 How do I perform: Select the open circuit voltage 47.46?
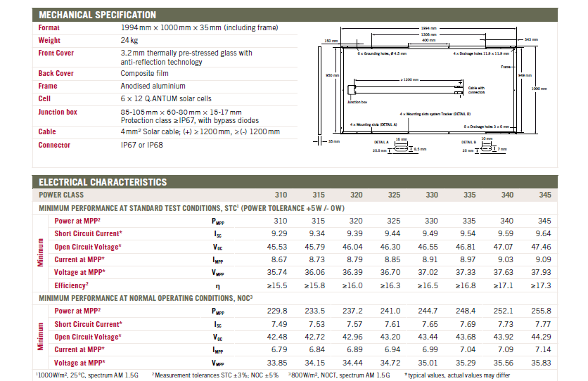(x=541, y=247)
